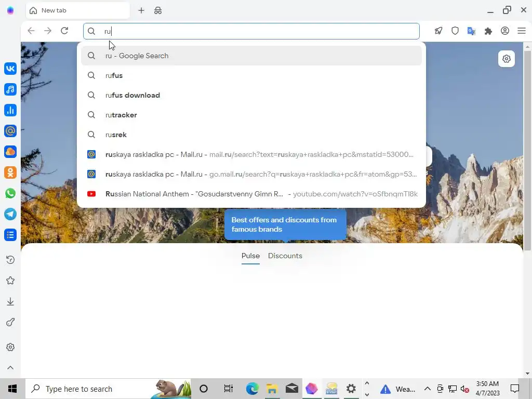Open Mail app from taskbar

292,389
